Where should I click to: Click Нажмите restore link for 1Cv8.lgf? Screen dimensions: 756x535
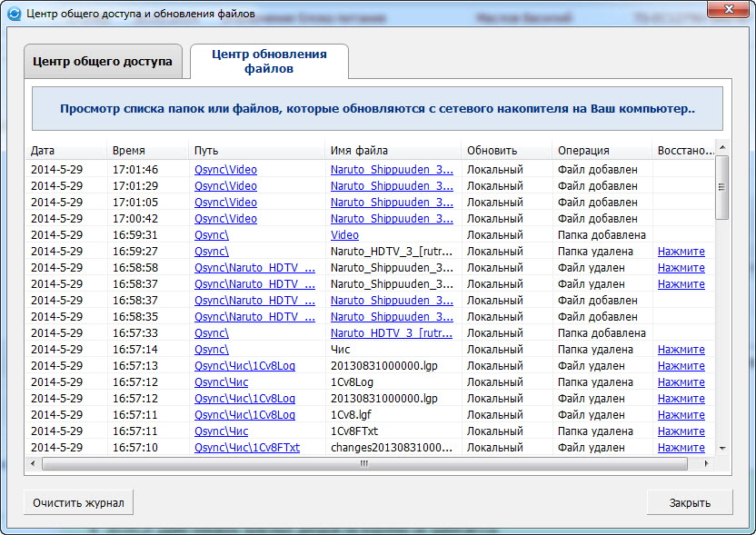681,415
